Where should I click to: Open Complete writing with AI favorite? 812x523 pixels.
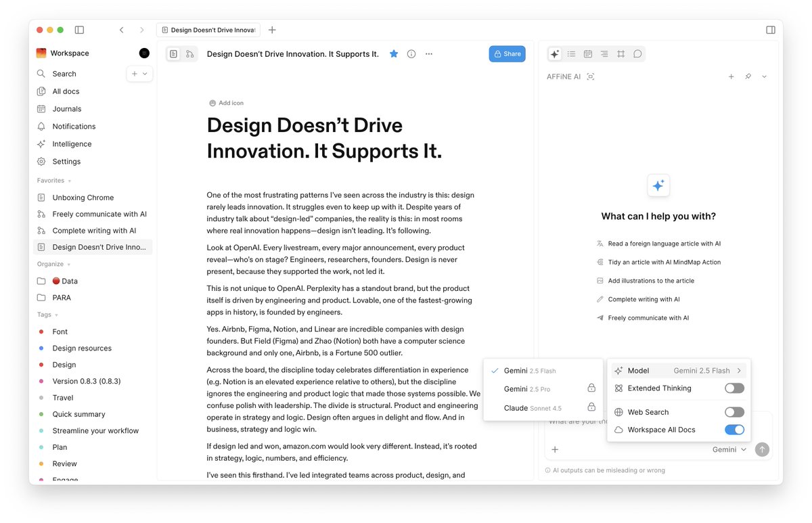pos(93,231)
